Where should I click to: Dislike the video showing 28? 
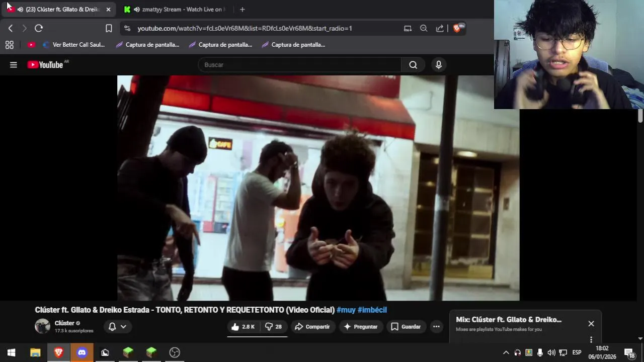tap(274, 327)
